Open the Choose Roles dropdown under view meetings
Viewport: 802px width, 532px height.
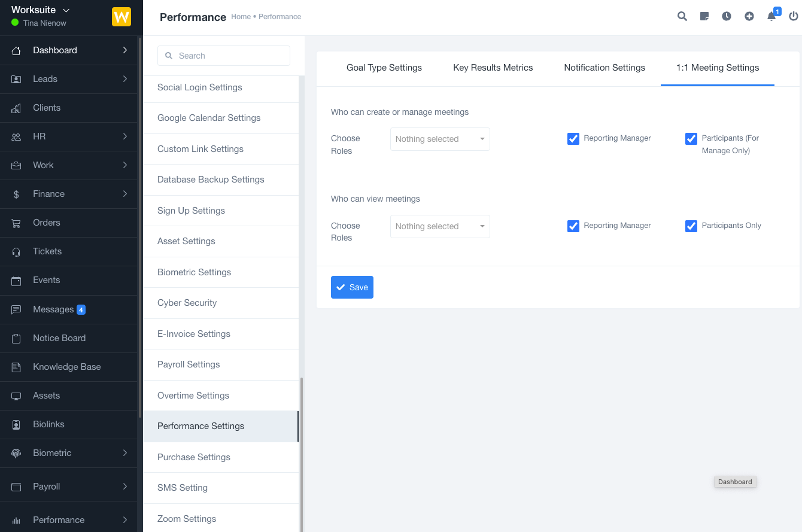click(439, 226)
